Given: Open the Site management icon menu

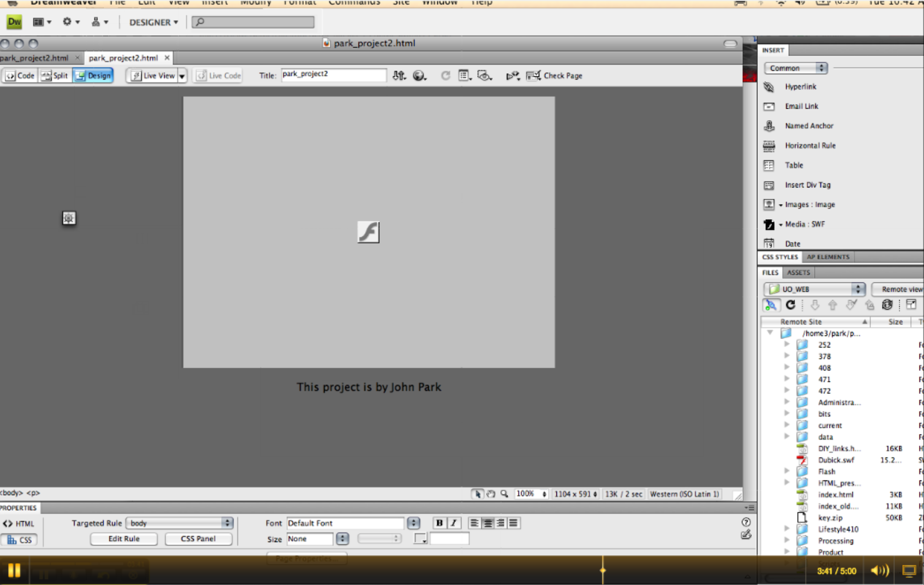Looking at the screenshot, I should 99,22.
